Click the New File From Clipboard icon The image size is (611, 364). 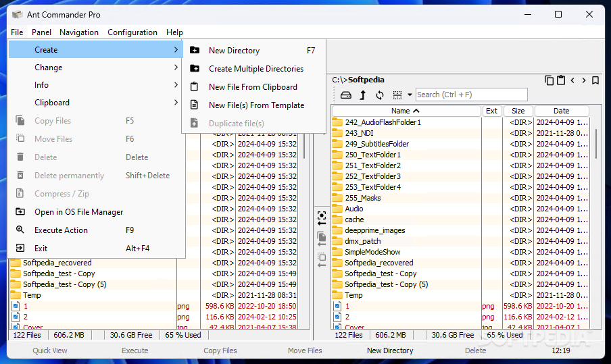(194, 87)
